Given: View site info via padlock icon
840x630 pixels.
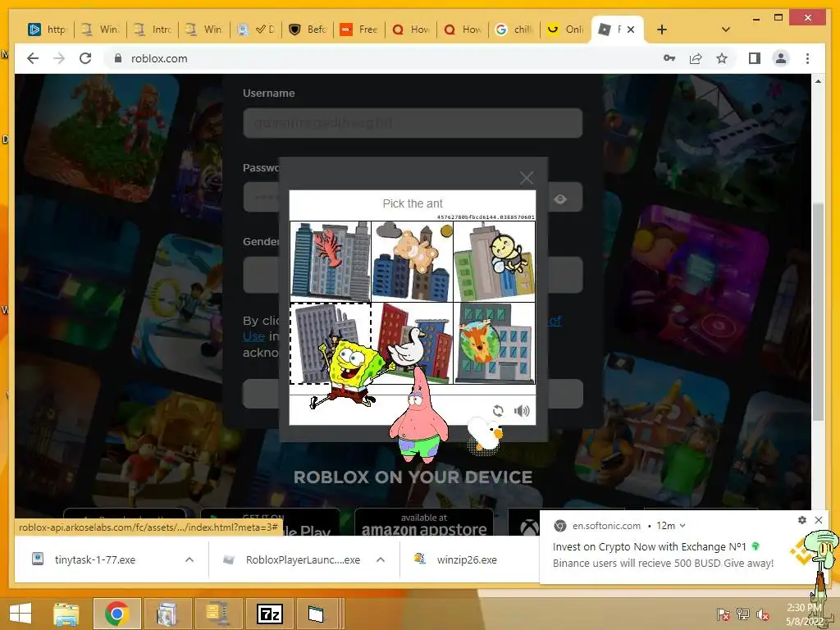Looking at the screenshot, I should coord(118,58).
